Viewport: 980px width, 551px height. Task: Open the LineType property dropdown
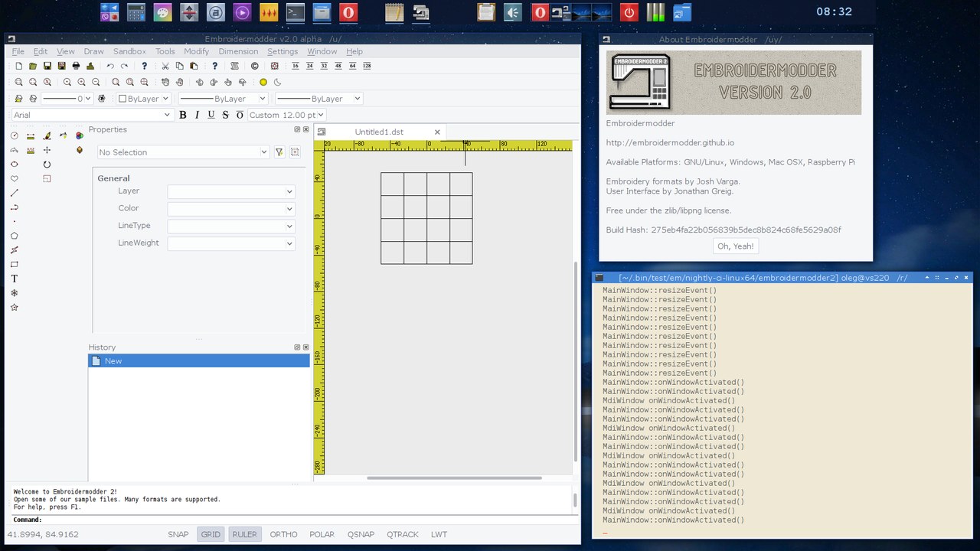coord(231,226)
